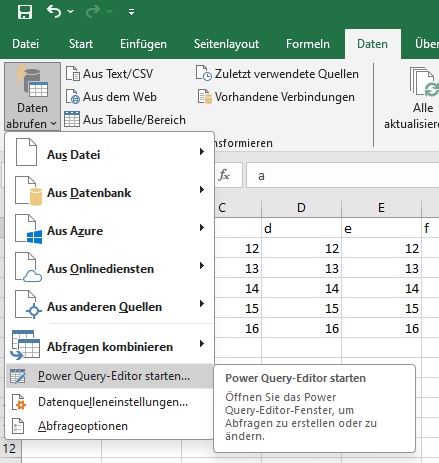Click the Aus Text/CSV icon
Screen dimensions: 439x463
click(73, 73)
